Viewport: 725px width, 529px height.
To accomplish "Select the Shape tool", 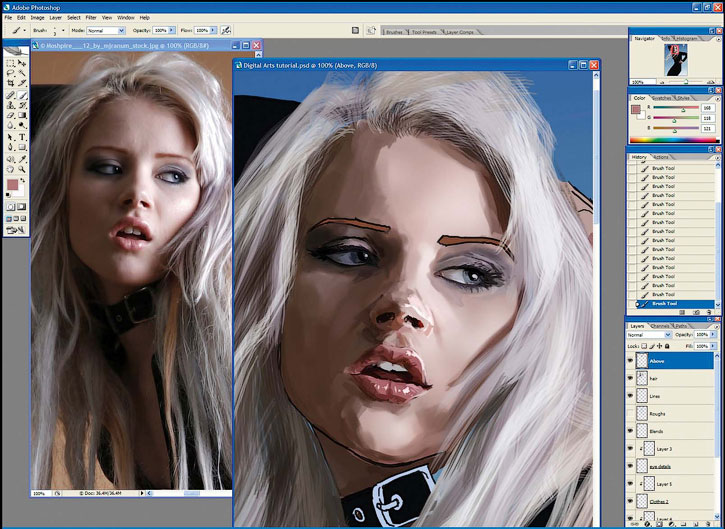I will (x=22, y=147).
